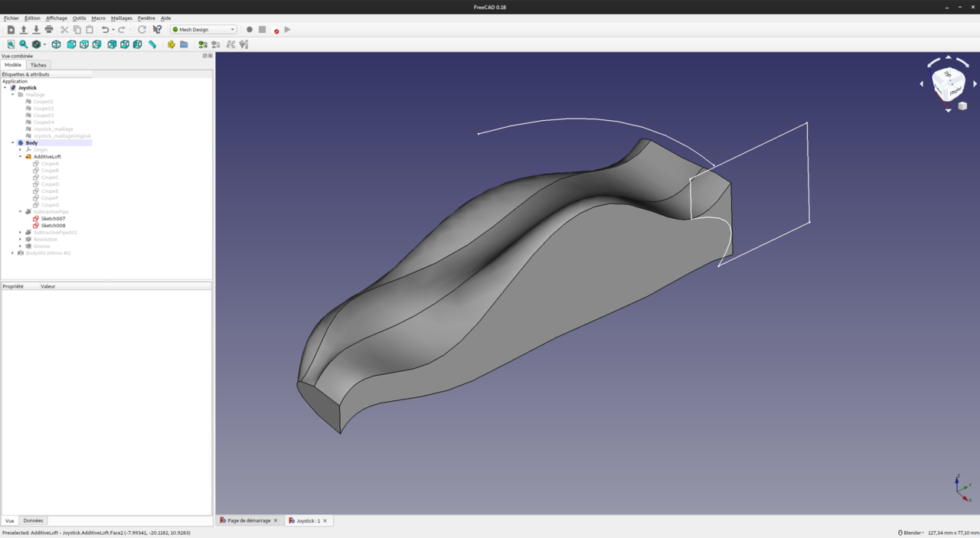Set the bottom view cube icon

click(x=125, y=44)
